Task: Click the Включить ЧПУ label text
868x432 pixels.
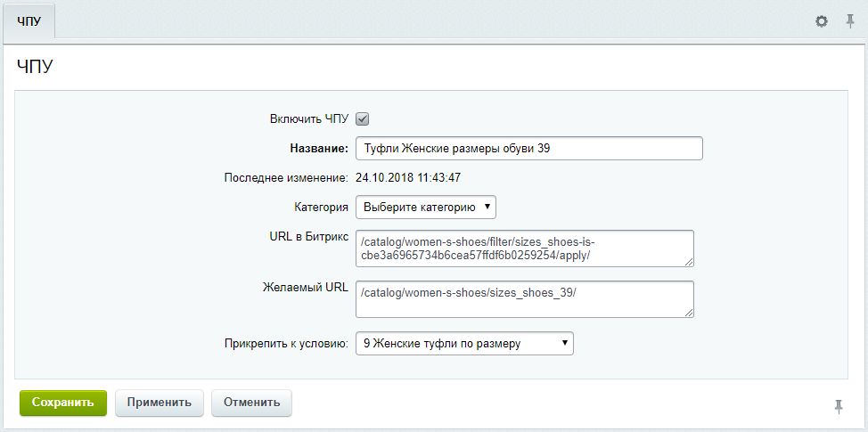Action: click(x=309, y=119)
